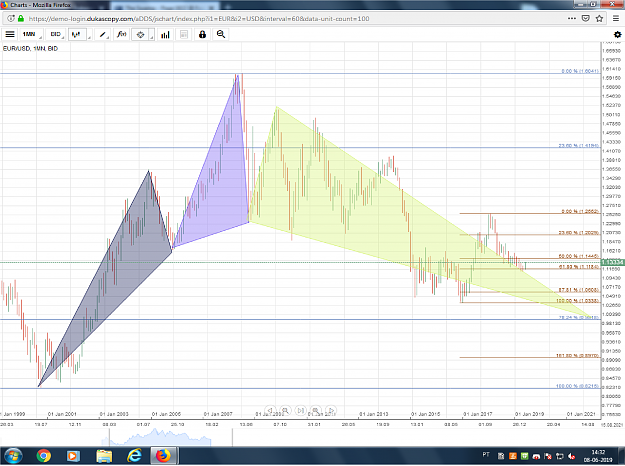Viewport: 625px width, 466px height.
Task: Click the orange 0.00 % Fibonacci label
Action: coord(580,211)
